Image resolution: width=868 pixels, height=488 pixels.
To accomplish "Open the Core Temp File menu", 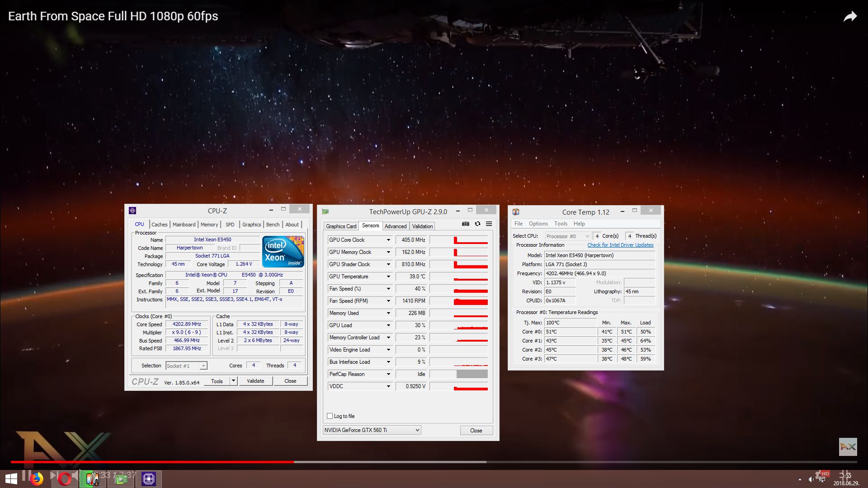I will point(519,224).
